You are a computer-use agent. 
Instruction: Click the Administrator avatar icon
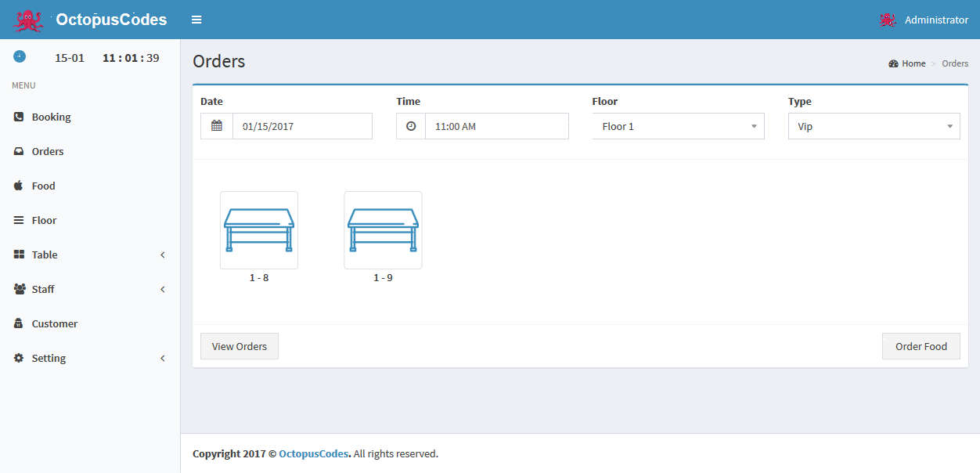888,20
